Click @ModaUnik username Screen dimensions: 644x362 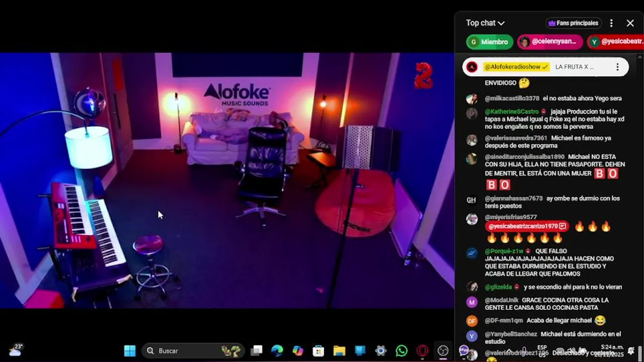tap(502, 300)
